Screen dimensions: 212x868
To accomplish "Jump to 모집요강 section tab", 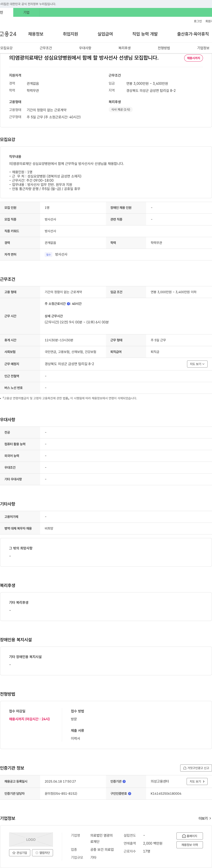I will tap(6, 48).
